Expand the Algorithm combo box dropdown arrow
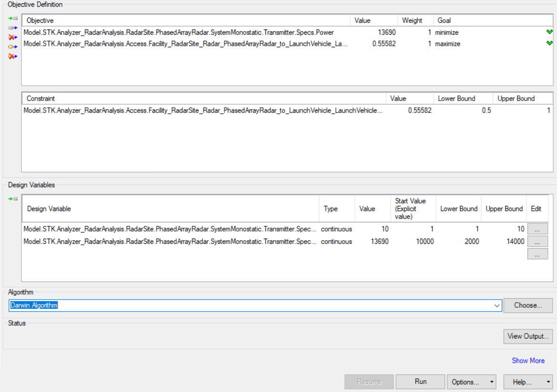 [497, 305]
